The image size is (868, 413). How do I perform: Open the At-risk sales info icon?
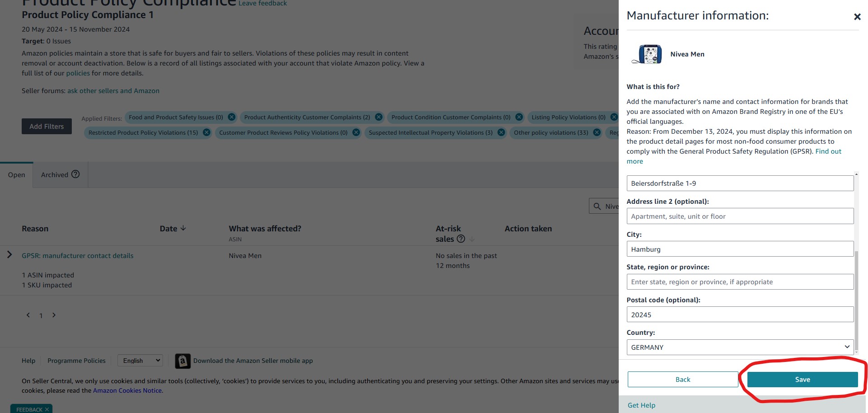461,239
